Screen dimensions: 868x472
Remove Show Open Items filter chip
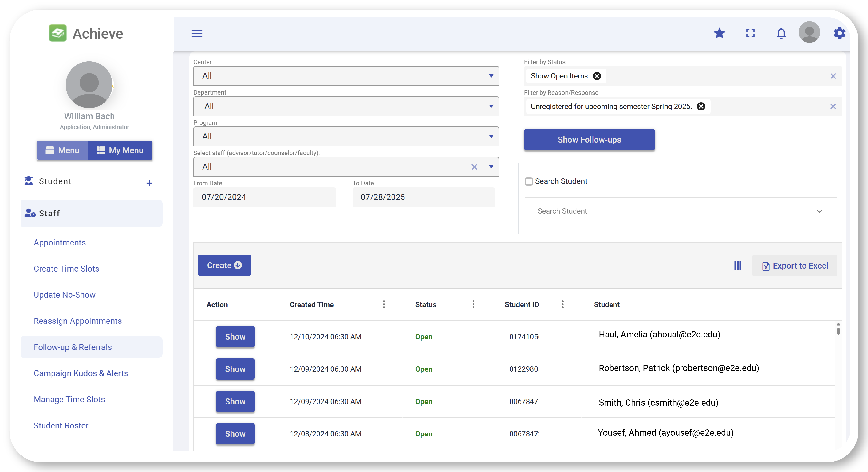tap(597, 76)
